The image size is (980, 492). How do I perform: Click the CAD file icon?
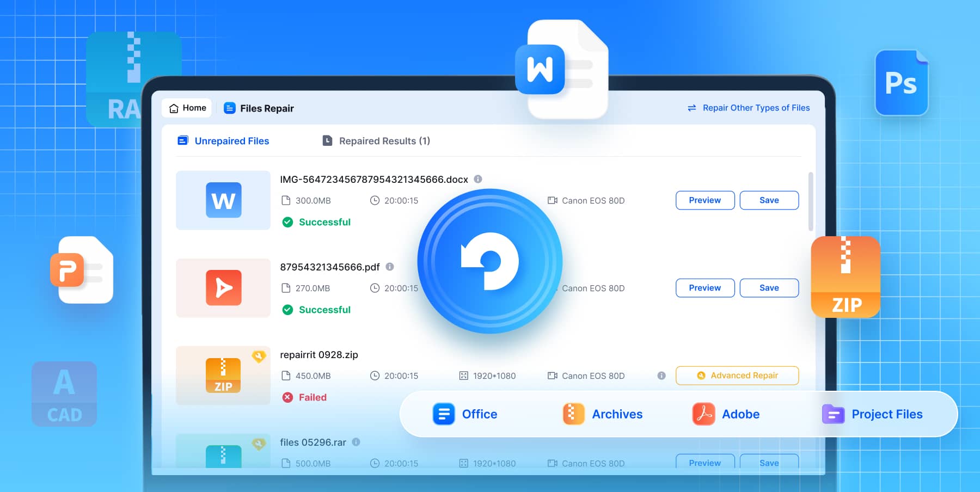64,394
